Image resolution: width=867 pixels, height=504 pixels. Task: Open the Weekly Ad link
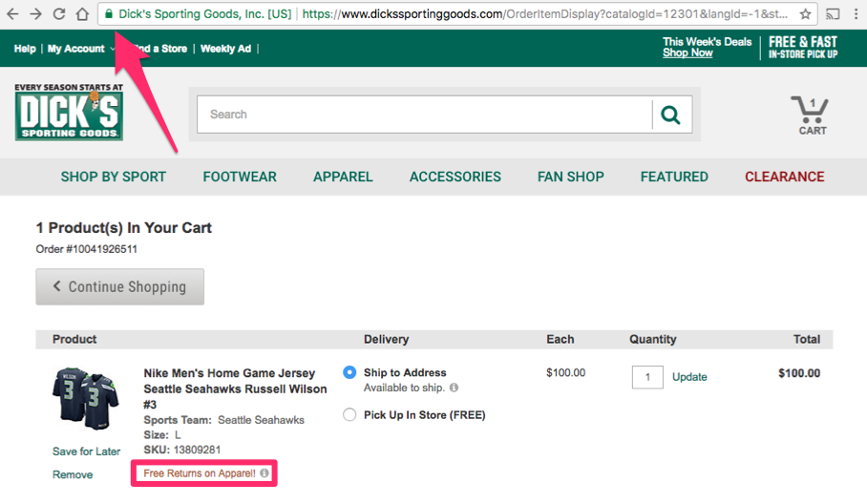225,49
